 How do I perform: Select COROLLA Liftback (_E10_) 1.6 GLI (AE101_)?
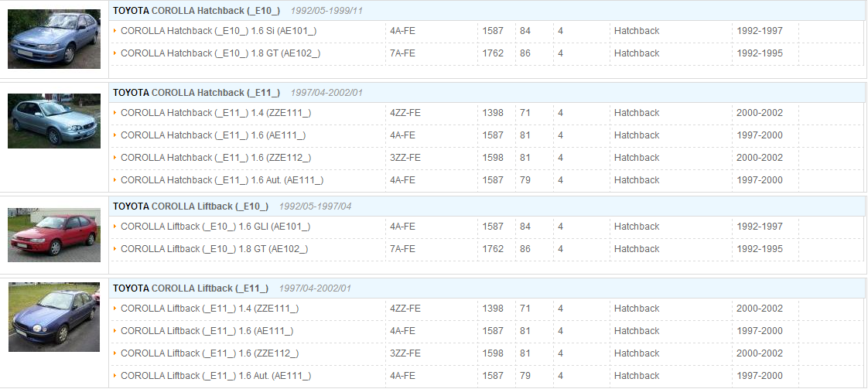point(215,227)
